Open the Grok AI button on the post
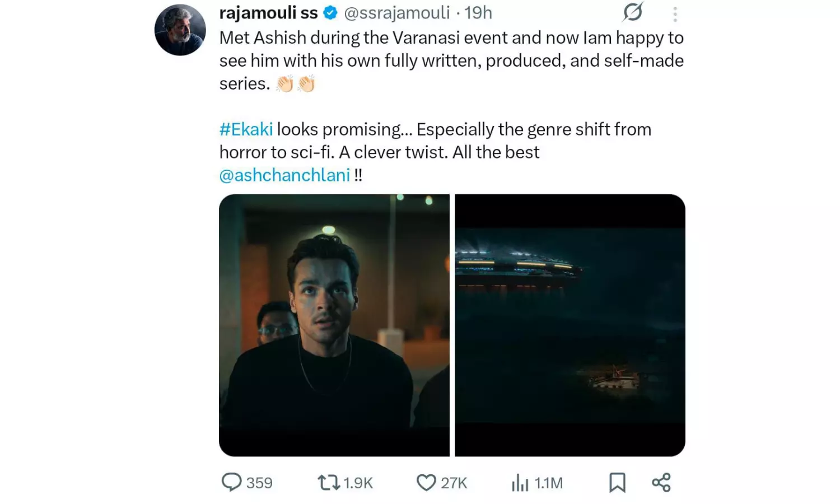Image resolution: width=840 pixels, height=504 pixels. click(x=632, y=12)
